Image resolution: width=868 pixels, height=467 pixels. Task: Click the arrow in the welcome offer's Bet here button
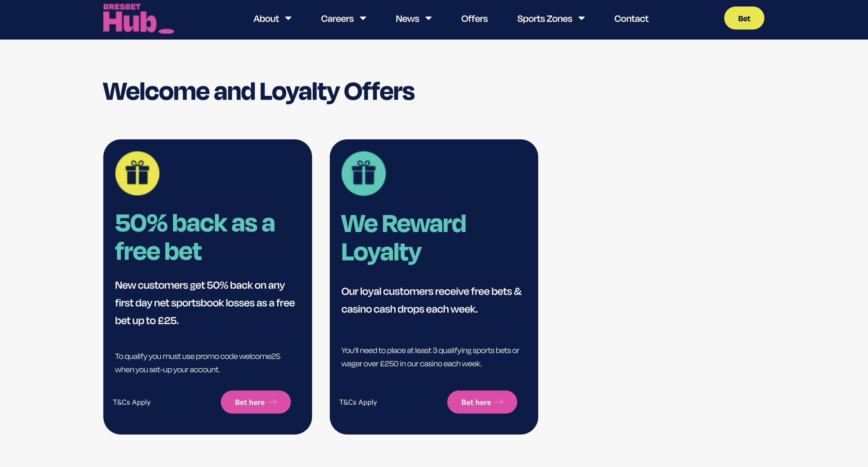[x=272, y=402]
